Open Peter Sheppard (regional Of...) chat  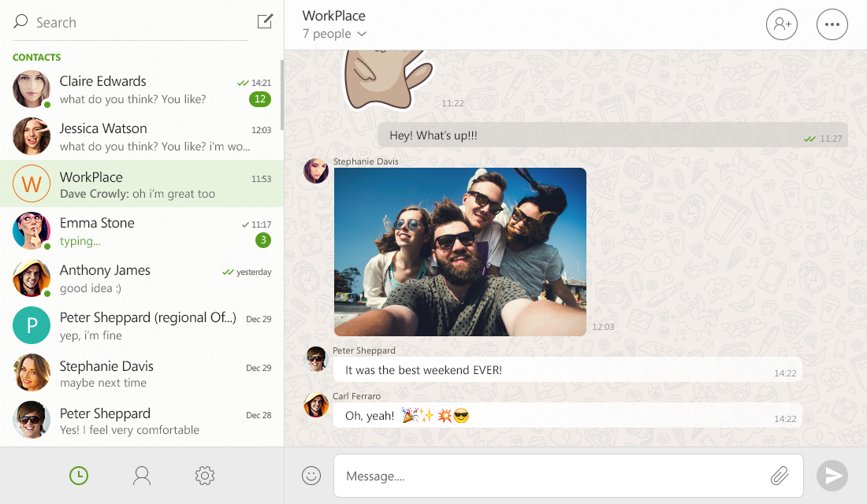point(142,326)
